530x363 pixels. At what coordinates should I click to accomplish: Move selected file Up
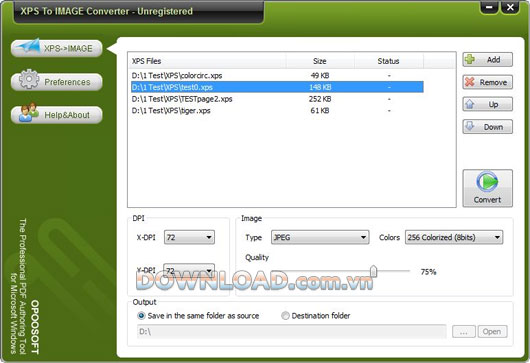coord(487,104)
